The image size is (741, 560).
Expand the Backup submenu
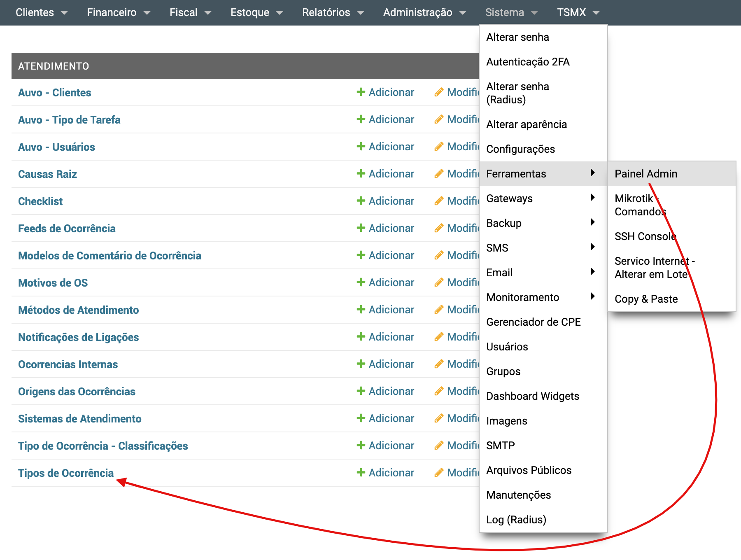[592, 222]
